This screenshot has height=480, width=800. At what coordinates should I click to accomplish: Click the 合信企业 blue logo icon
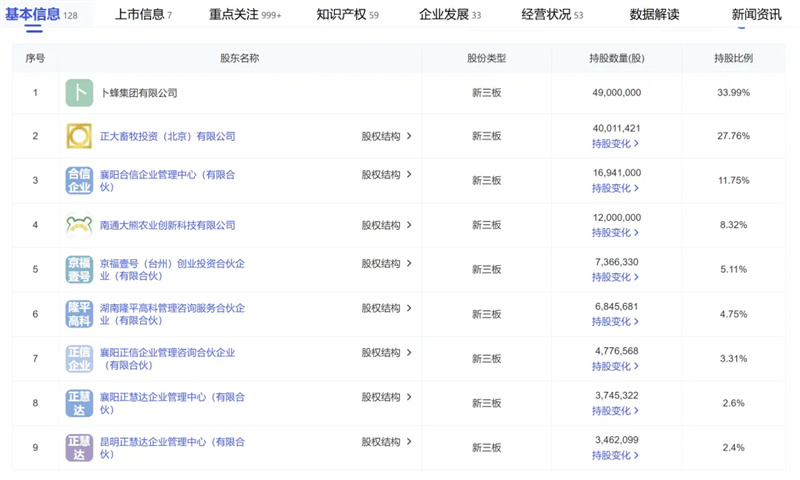(x=79, y=181)
